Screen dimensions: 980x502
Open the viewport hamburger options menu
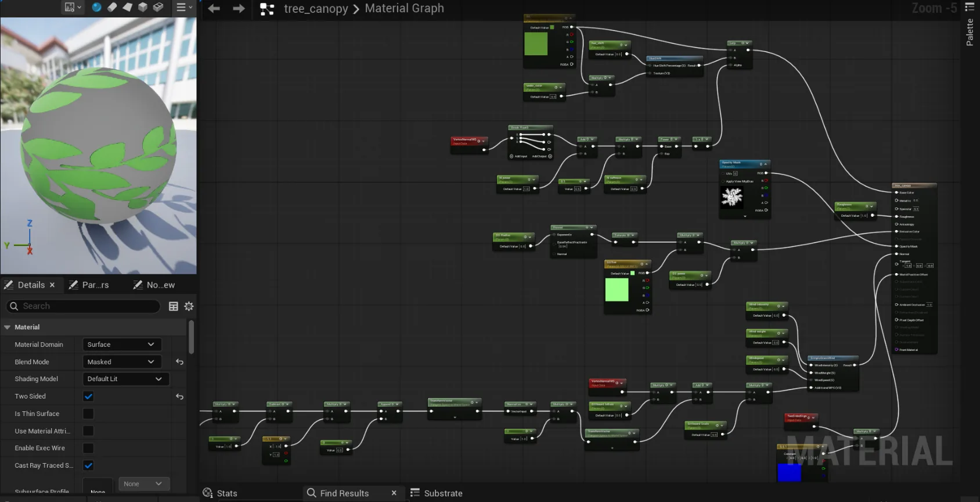[184, 8]
